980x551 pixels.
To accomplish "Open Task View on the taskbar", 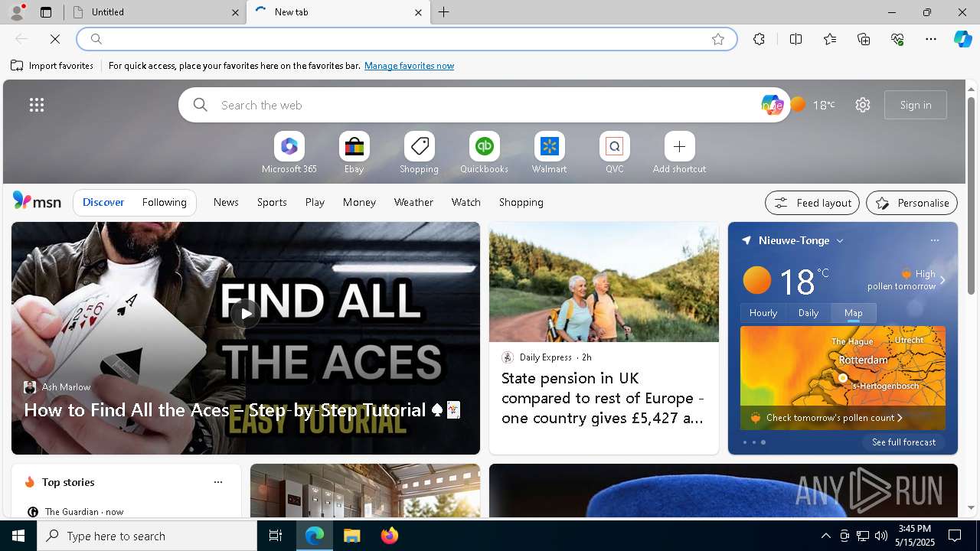I will (276, 536).
